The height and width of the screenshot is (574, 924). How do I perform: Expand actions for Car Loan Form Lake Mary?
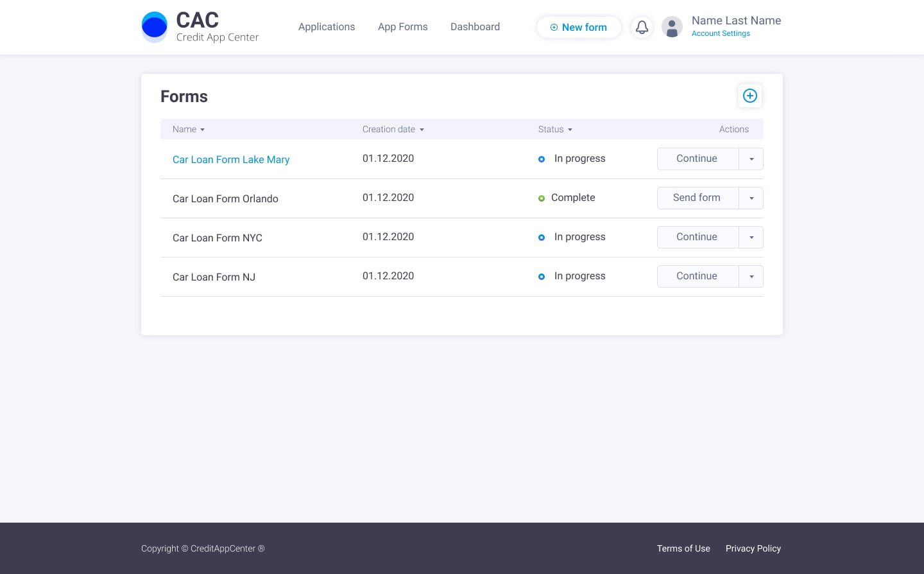point(751,159)
